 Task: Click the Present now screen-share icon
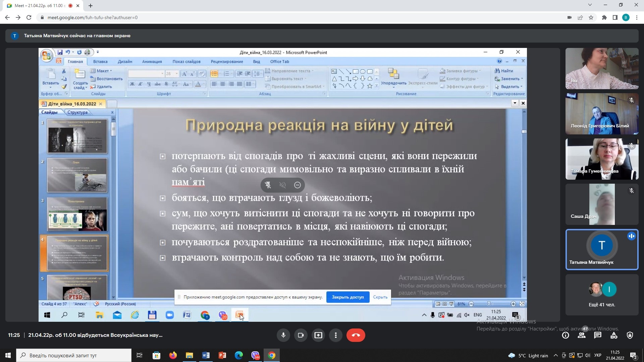click(x=318, y=335)
